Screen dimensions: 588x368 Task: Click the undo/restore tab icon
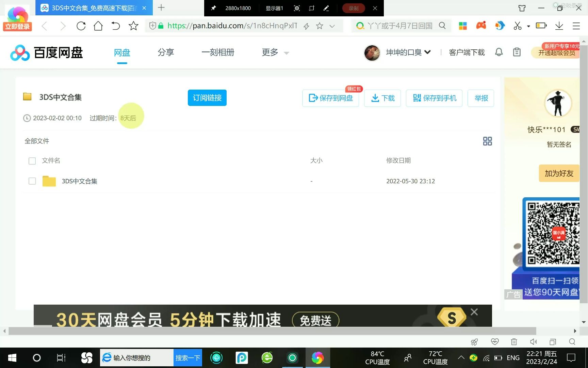116,26
